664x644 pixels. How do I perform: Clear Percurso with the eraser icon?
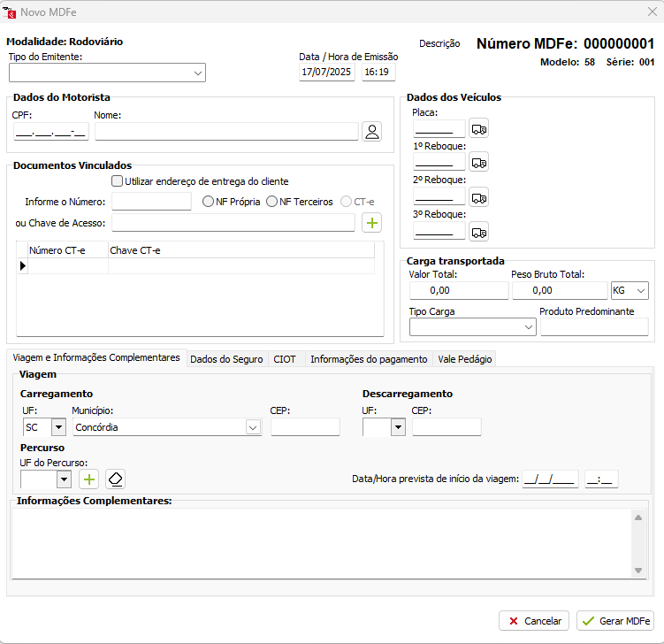click(x=115, y=479)
